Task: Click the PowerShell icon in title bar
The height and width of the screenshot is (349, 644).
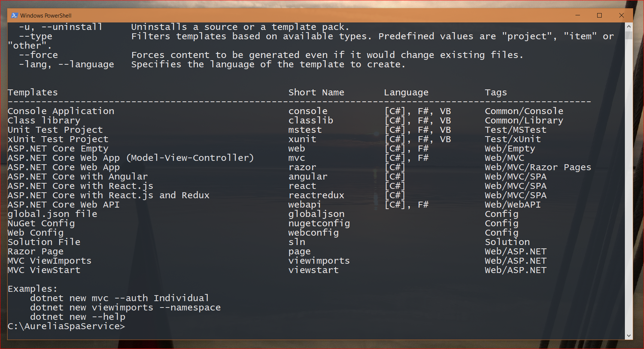Action: tap(14, 15)
